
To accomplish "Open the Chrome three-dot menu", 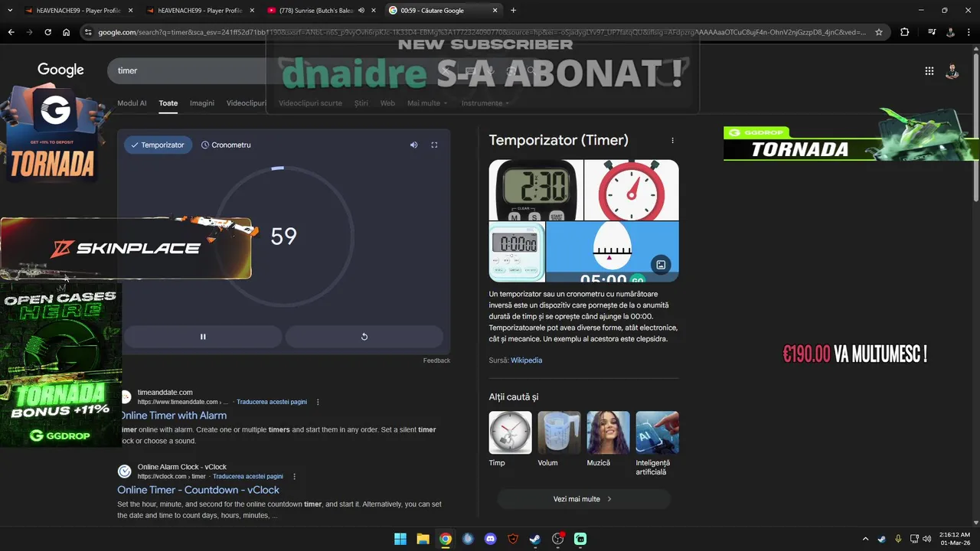I will [970, 32].
